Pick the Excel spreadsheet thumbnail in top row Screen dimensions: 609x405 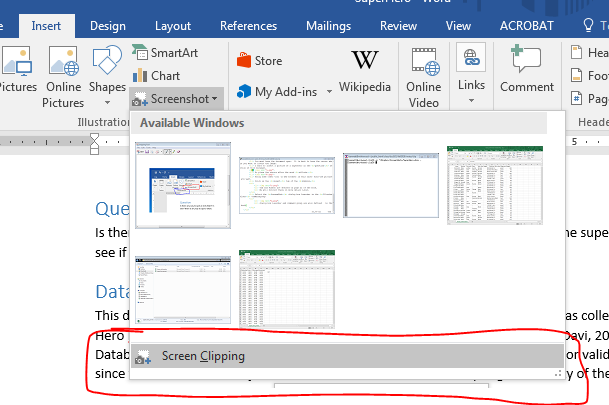tap(495, 184)
